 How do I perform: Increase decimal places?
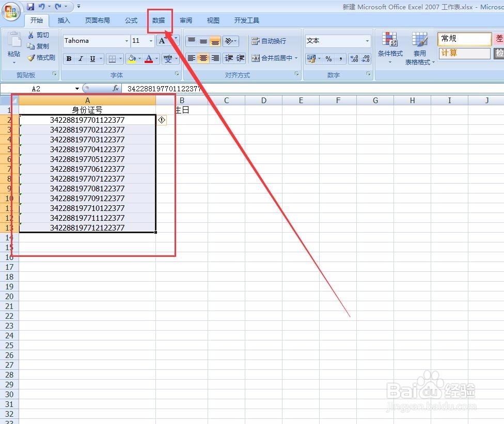coord(354,59)
